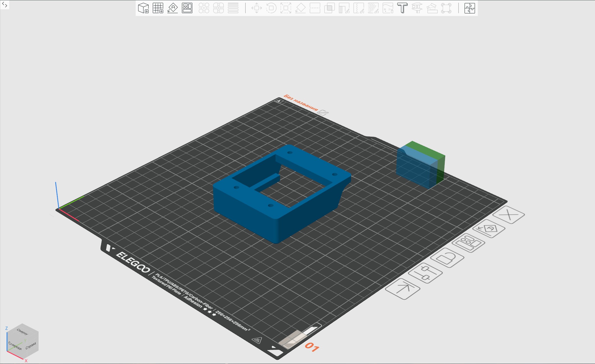Open the Assembly view puzzle icon
The image size is (595, 364).
469,8
